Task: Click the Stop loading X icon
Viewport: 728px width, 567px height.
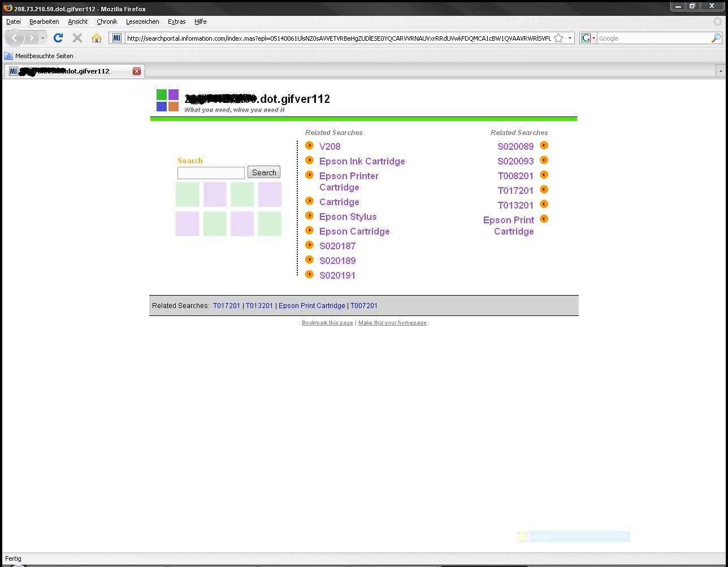Action: pyautogui.click(x=77, y=38)
